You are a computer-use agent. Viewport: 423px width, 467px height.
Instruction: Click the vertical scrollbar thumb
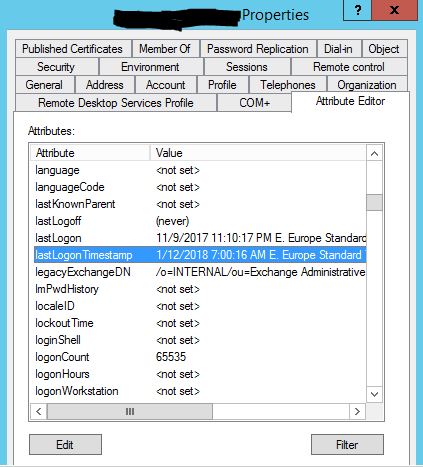click(374, 202)
